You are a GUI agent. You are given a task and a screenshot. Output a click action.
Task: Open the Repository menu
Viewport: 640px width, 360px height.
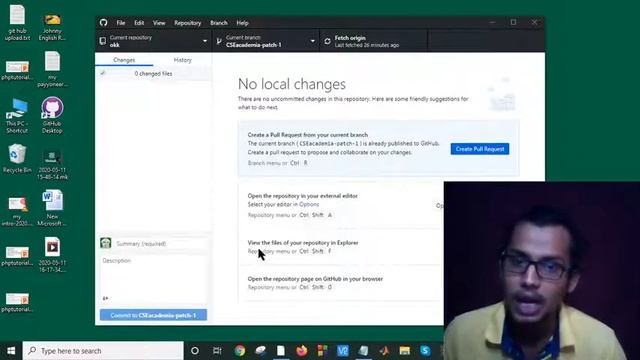187,23
